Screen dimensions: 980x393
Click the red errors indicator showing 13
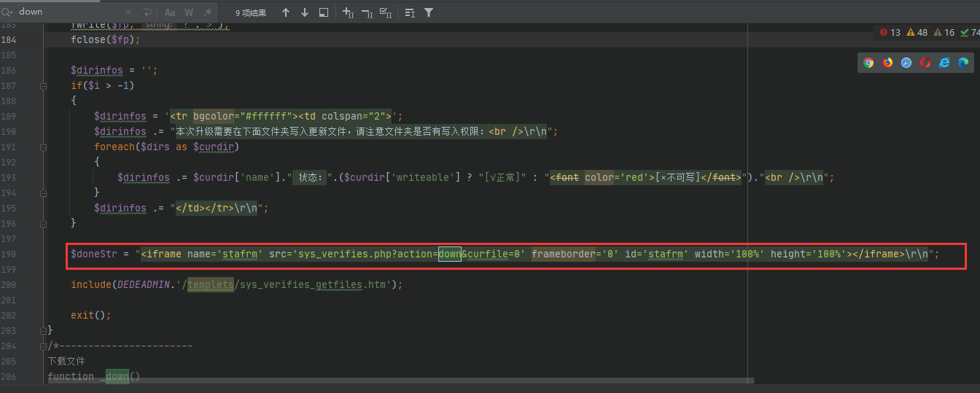(x=890, y=32)
